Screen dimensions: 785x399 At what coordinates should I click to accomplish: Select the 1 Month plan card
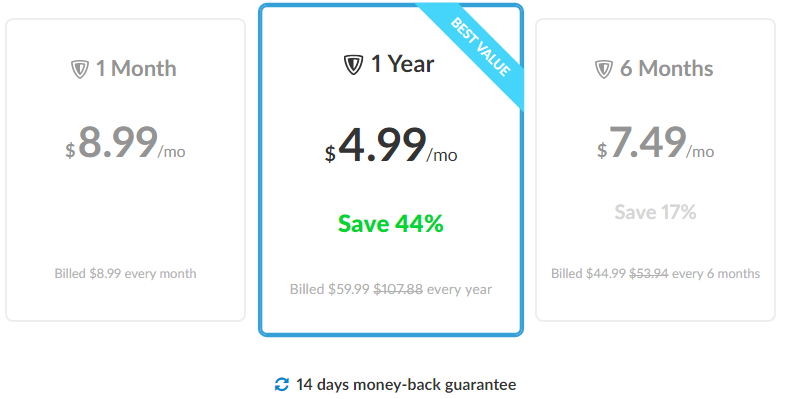click(126, 170)
